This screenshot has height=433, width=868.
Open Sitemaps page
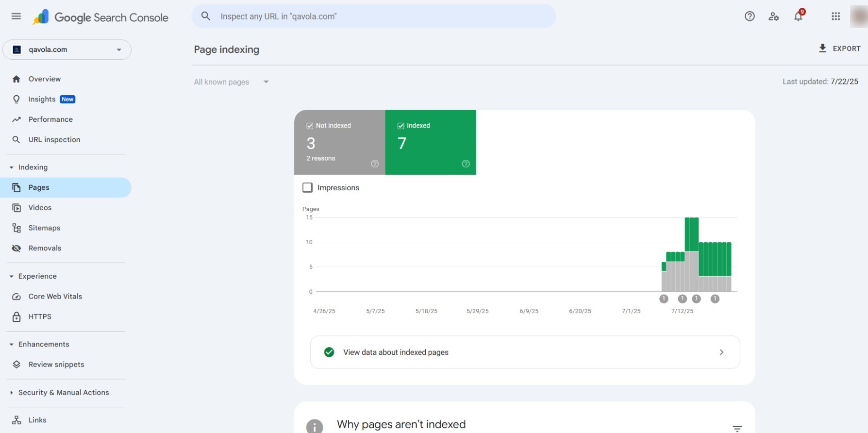(44, 228)
